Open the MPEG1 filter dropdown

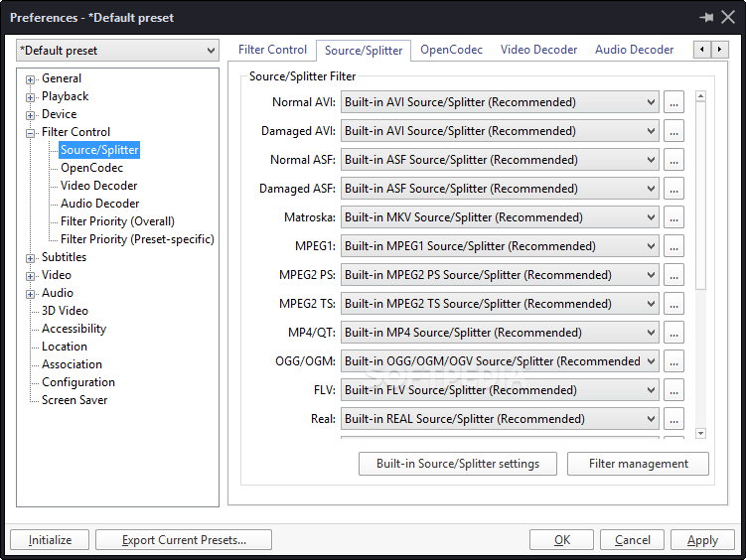pyautogui.click(x=500, y=246)
